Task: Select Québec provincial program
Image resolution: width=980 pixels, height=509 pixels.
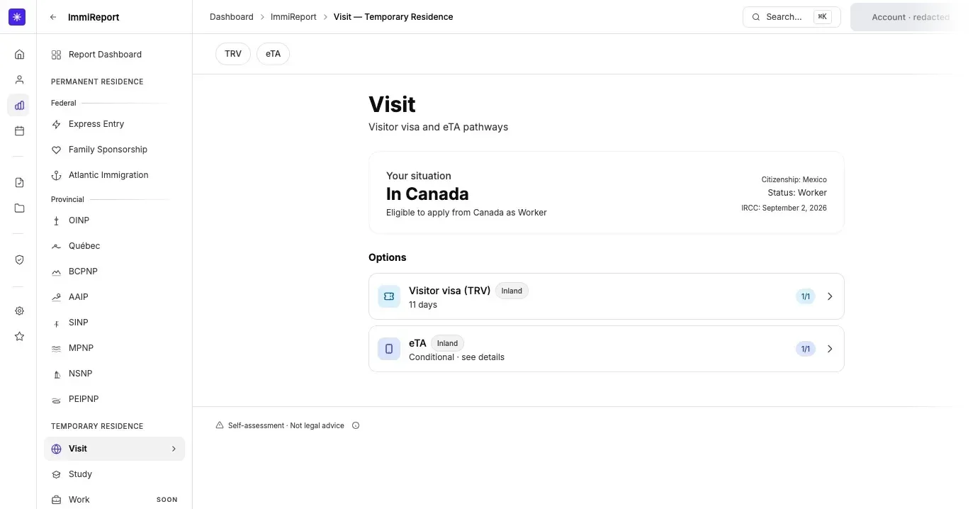Action: tap(114, 246)
